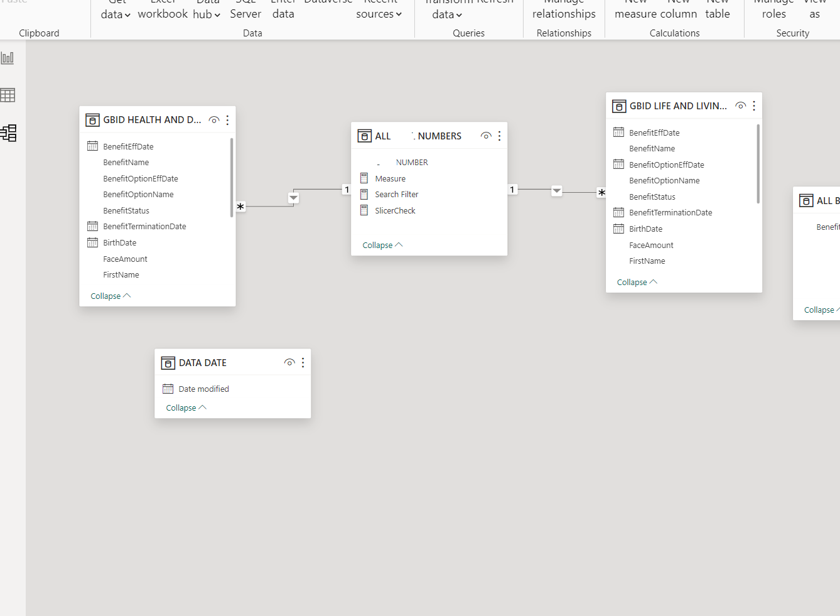Collapse the GBID LIFE table card

click(637, 283)
